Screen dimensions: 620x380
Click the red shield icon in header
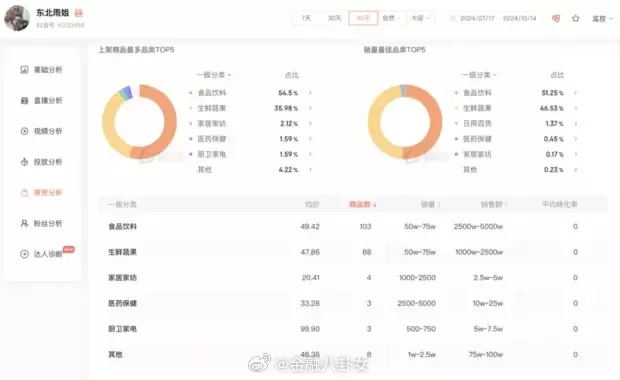(x=556, y=19)
